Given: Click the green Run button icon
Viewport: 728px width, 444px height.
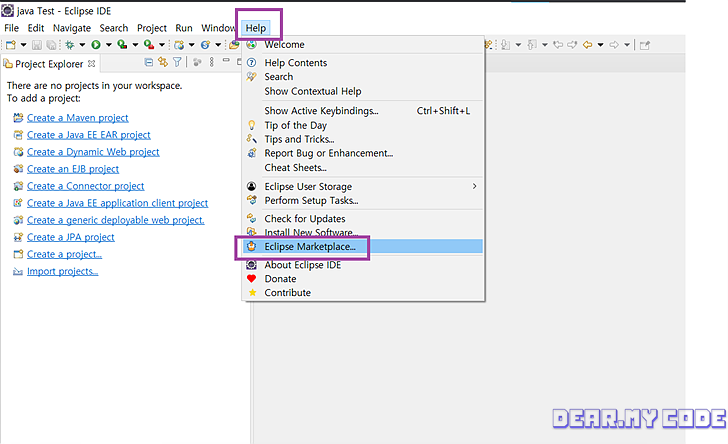Looking at the screenshot, I should 96,45.
